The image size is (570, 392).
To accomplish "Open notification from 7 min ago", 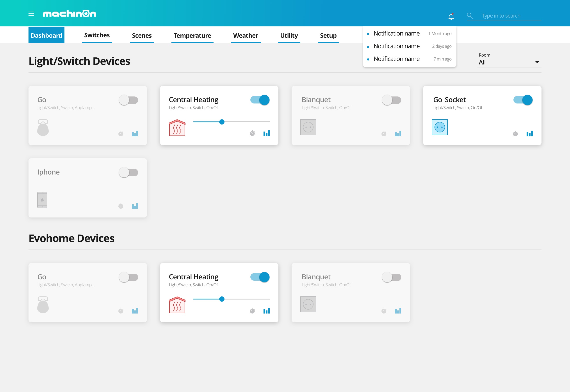I will [410, 59].
